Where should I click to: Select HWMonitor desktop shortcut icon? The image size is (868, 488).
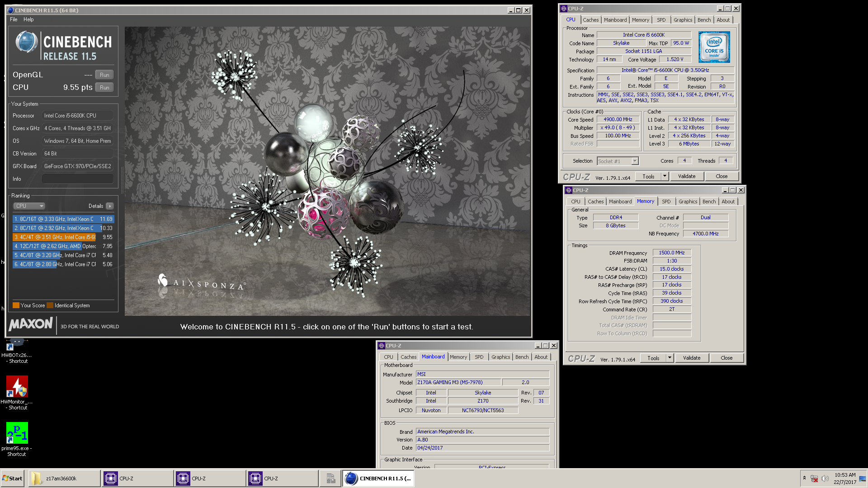tap(17, 393)
